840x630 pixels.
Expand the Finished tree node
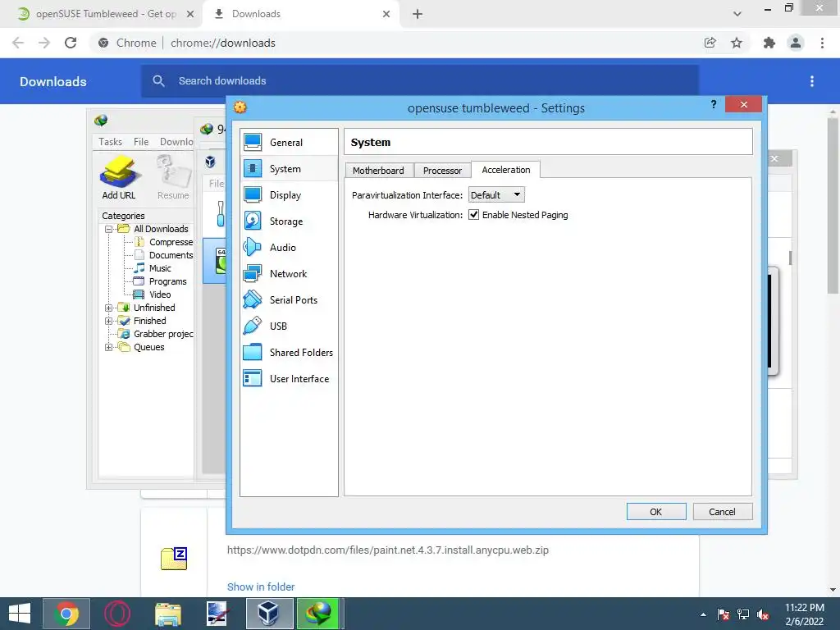[109, 321]
